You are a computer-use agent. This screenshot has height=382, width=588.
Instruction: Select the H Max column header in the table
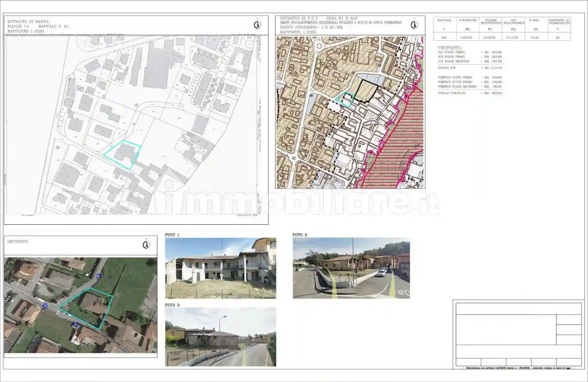tap(534, 21)
